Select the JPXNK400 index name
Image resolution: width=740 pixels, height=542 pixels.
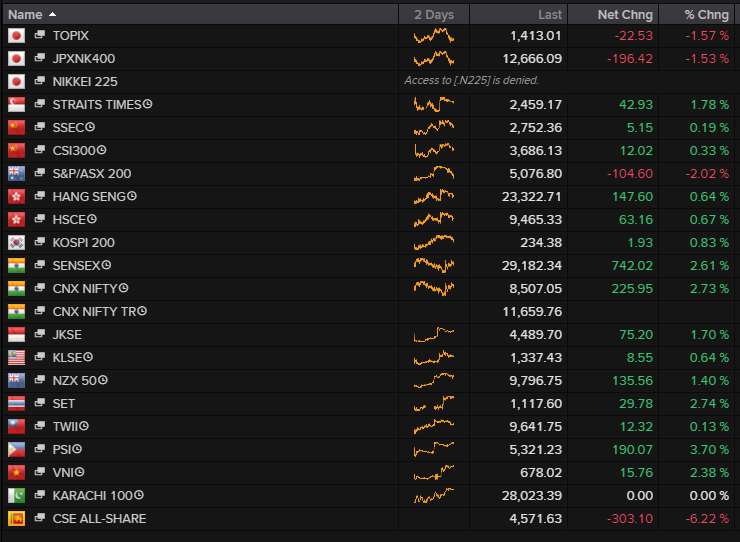(x=84, y=59)
